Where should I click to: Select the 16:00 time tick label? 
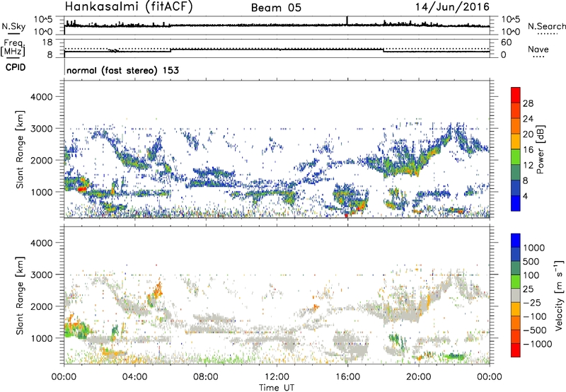coord(347,377)
